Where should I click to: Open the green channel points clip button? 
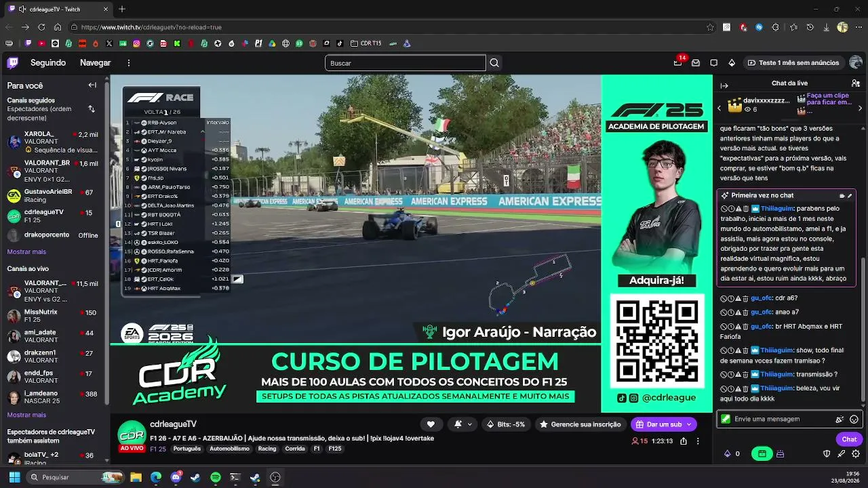(x=762, y=454)
